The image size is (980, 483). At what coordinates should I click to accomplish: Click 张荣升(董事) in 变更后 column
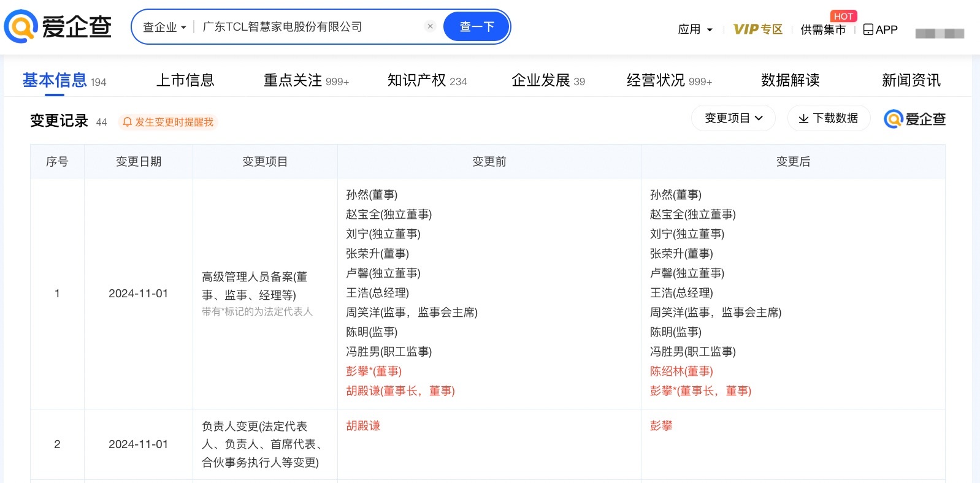click(x=681, y=254)
